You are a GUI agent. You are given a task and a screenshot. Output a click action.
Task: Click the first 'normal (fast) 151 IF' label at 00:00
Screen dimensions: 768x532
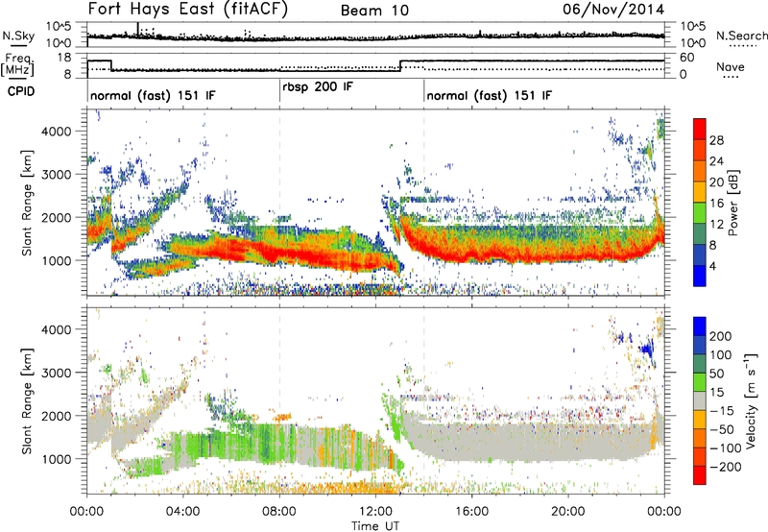tap(153, 95)
